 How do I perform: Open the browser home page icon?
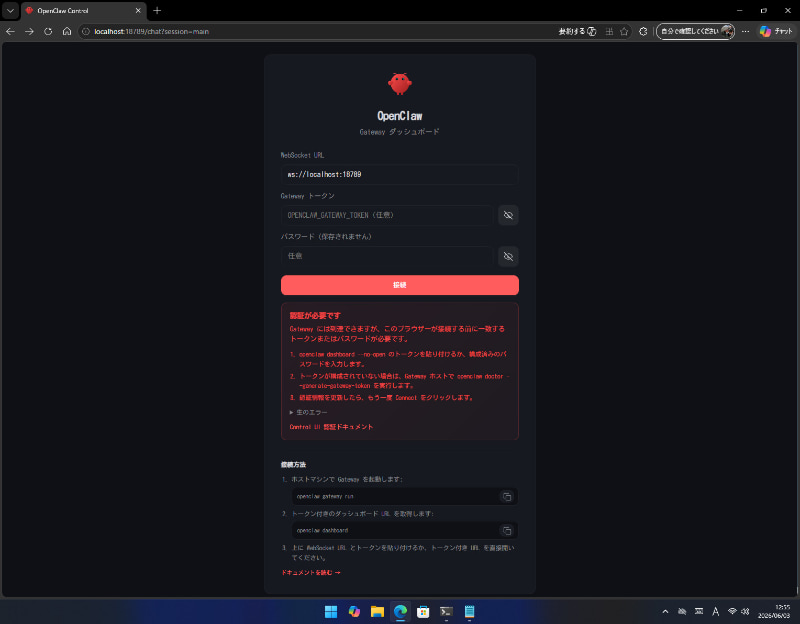coord(67,32)
